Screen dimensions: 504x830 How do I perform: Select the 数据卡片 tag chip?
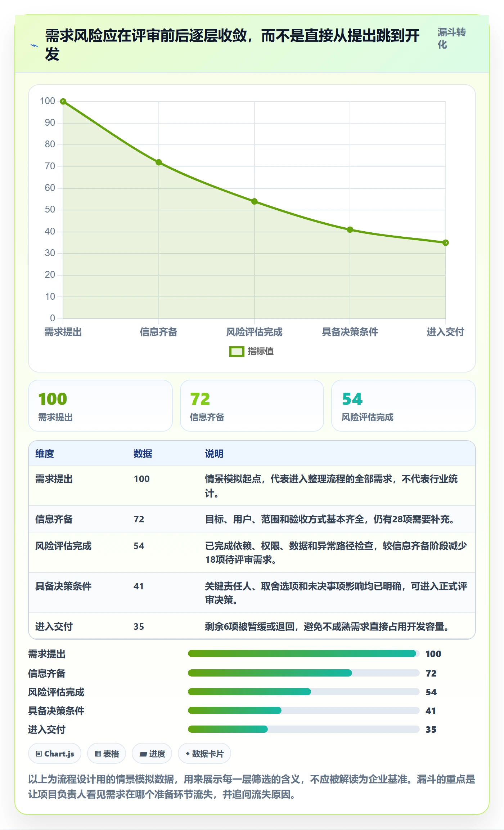(204, 753)
